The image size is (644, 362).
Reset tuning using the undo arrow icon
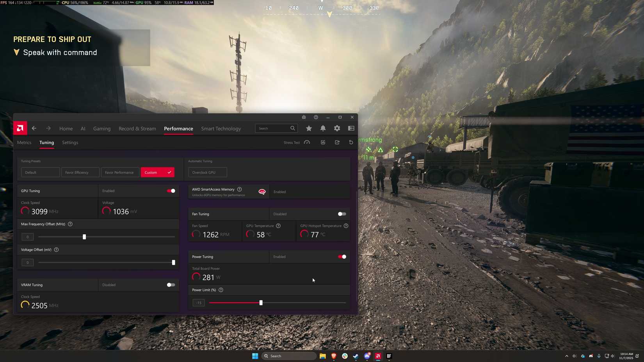point(350,142)
